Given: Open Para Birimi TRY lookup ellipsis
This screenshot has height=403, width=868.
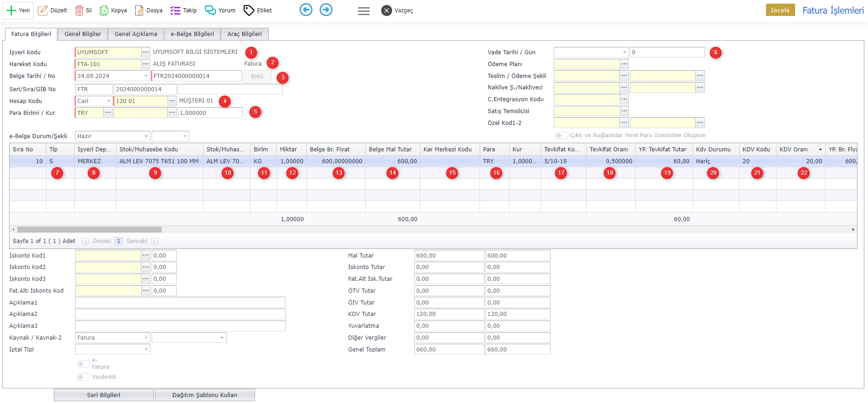Looking at the screenshot, I should click(x=108, y=113).
